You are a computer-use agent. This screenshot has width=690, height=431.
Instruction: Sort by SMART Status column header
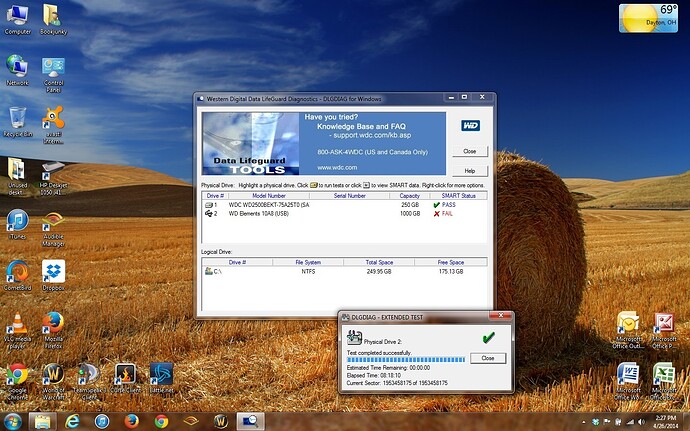458,195
